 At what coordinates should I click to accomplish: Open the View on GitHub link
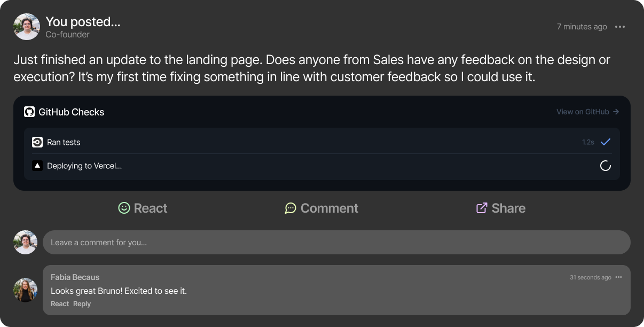pyautogui.click(x=588, y=112)
